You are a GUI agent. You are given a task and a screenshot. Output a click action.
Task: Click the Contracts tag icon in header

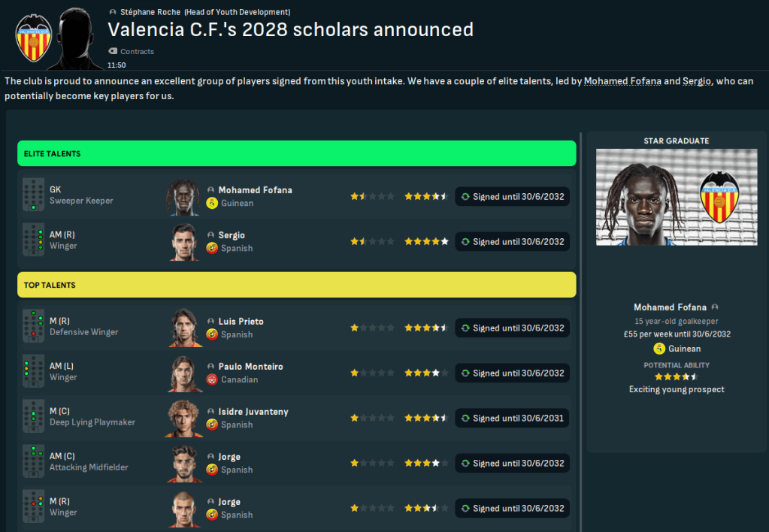point(113,52)
